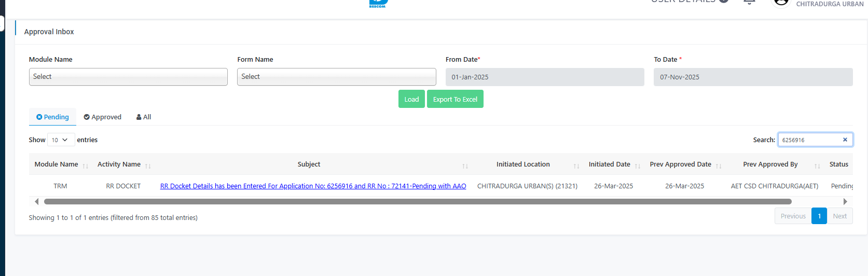Image resolution: width=868 pixels, height=276 pixels.
Task: Click the table horizontal scrollbar thumb
Action: point(418,201)
